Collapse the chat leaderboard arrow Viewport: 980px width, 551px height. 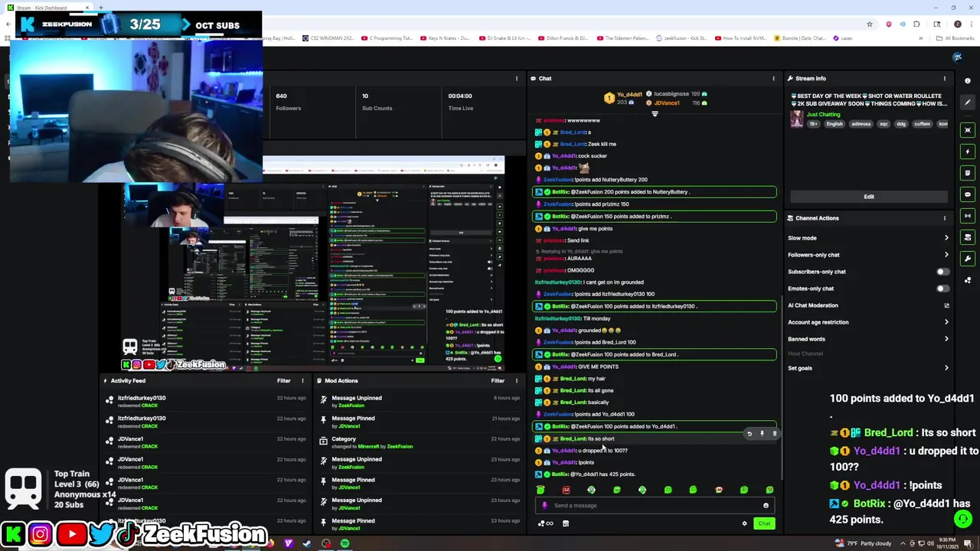tap(655, 114)
